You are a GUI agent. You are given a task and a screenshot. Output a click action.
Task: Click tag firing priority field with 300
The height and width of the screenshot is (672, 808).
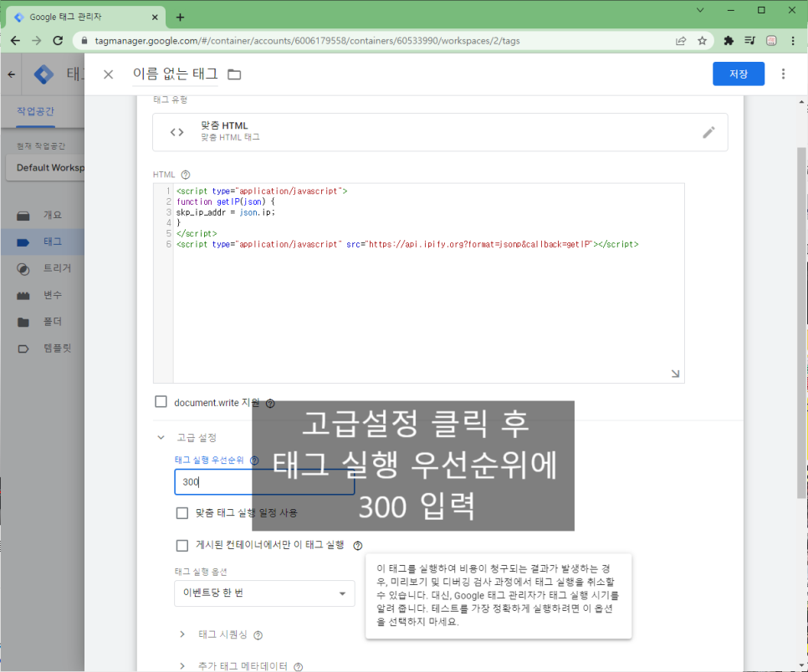[x=264, y=482]
